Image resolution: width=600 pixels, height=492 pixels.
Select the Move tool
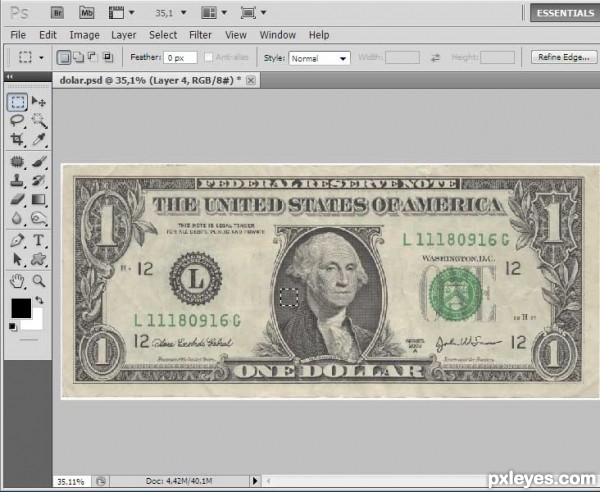(x=39, y=102)
